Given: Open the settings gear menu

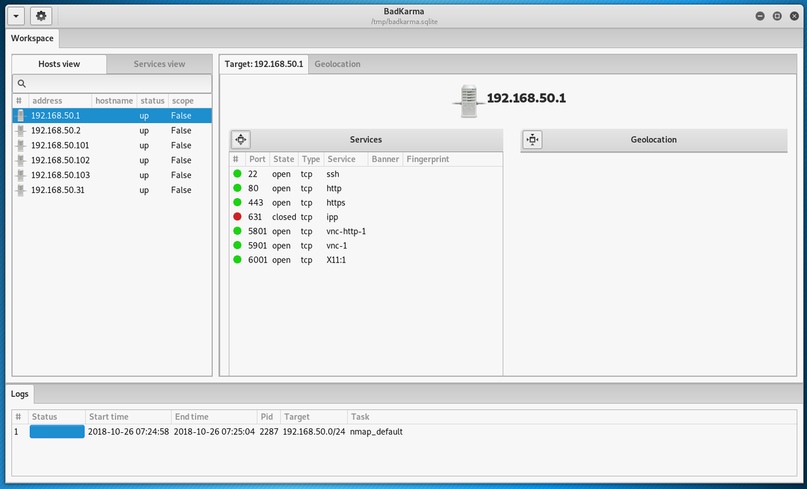Looking at the screenshot, I should [40, 16].
